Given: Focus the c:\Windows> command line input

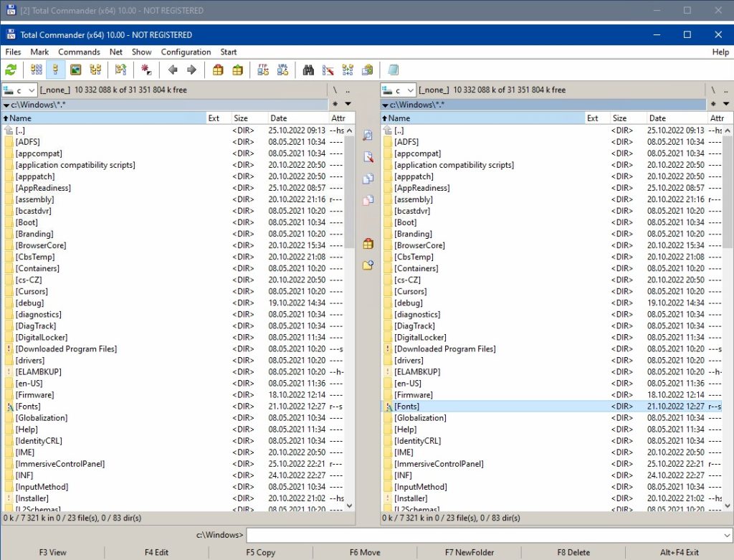Looking at the screenshot, I should coord(484,535).
